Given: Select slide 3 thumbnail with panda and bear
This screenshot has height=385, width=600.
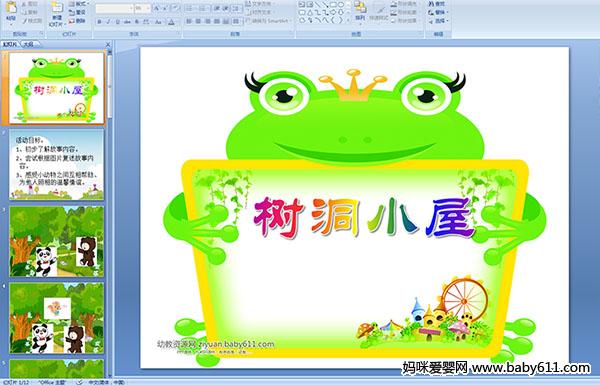Looking at the screenshot, I should [x=57, y=241].
